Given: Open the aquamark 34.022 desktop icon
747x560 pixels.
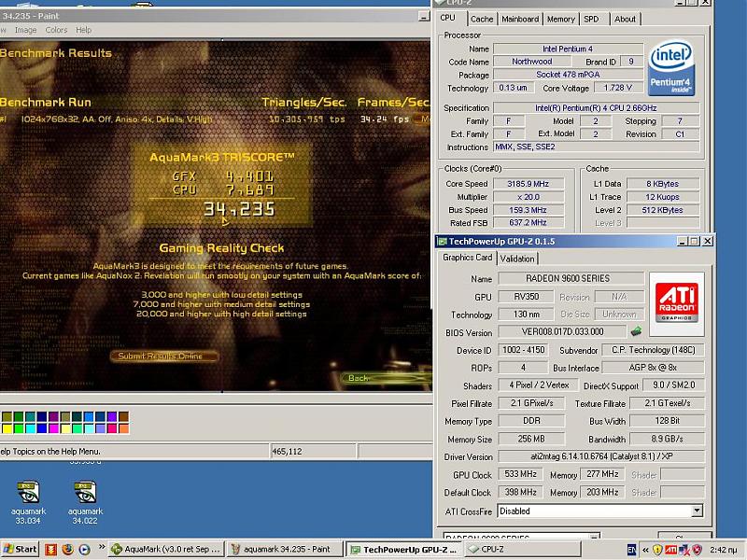Looking at the screenshot, I should [85, 502].
